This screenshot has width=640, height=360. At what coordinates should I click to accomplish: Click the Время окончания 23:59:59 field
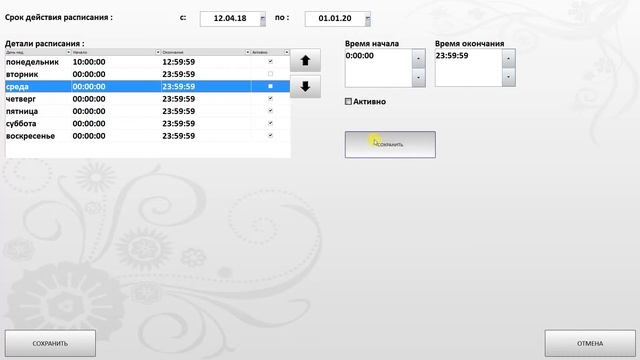[469, 68]
